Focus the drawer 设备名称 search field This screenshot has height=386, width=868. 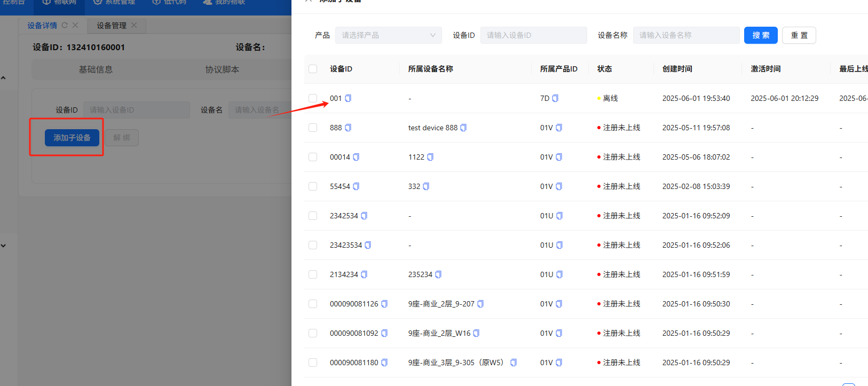click(686, 35)
